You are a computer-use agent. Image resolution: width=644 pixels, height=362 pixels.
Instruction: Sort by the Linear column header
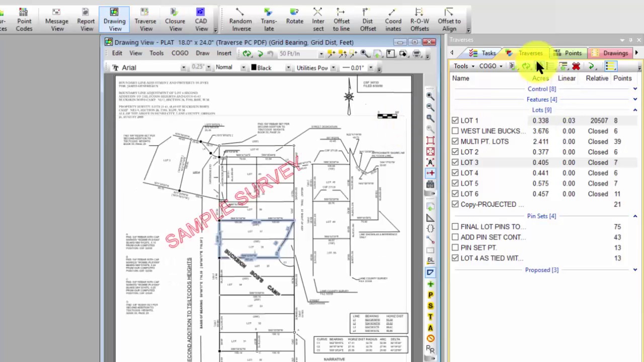coord(567,78)
